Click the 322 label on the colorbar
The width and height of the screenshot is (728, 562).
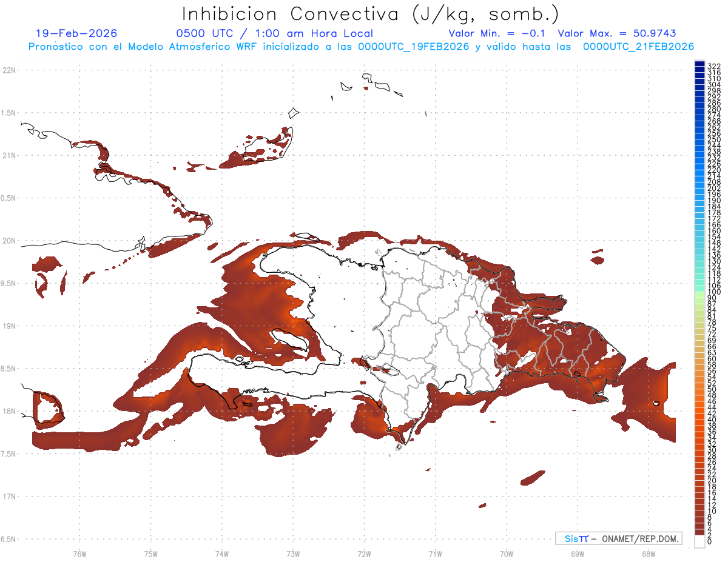coord(713,65)
